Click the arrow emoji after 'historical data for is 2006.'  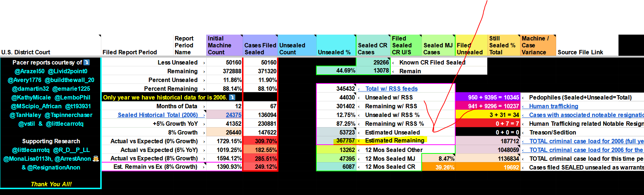pyautogui.click(x=232, y=97)
